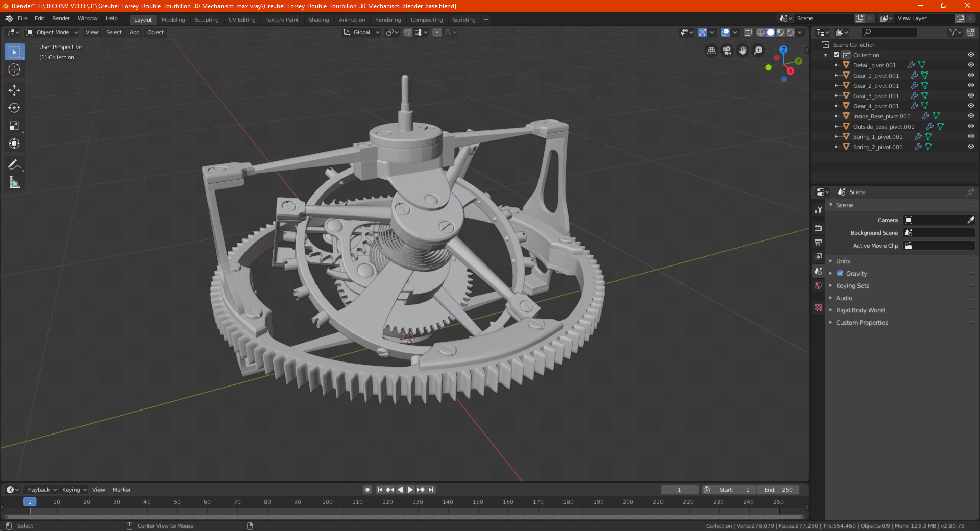Viewport: 980px width, 531px height.
Task: Select the Measure tool
Action: point(14,182)
